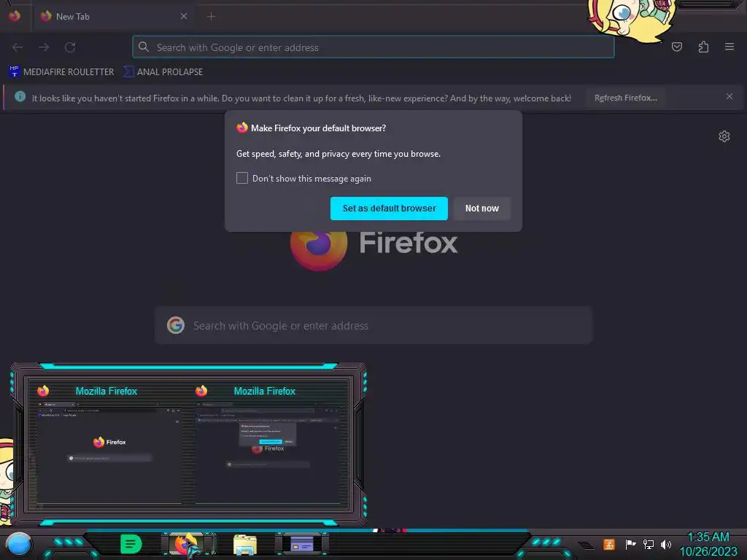Click the forward navigation arrow

44,47
